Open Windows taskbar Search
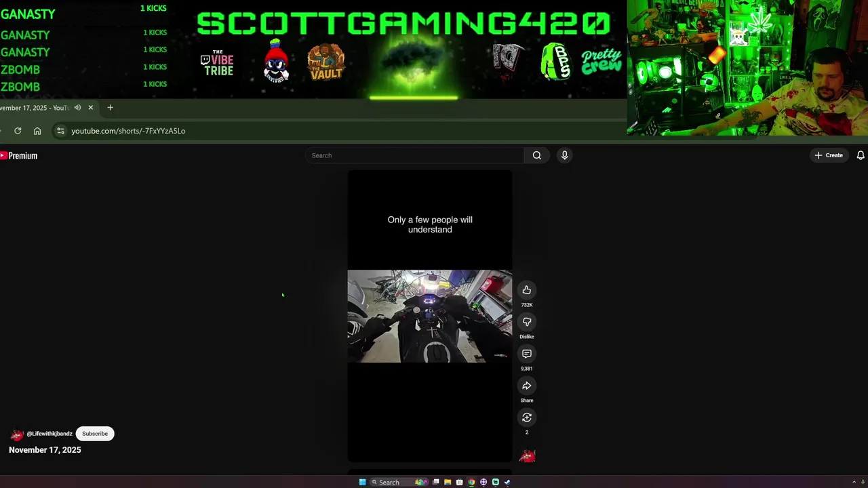Screen dimensions: 868x488 point(399,482)
